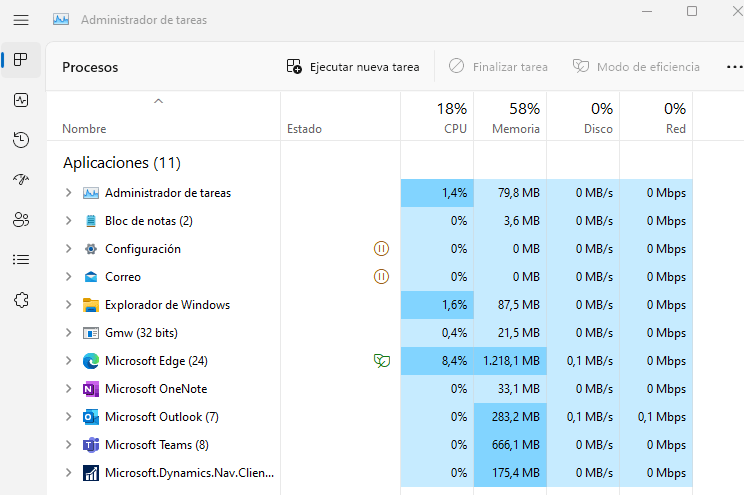Select the Explorador de Windows process name
The image size is (744, 495).
pos(167,305)
